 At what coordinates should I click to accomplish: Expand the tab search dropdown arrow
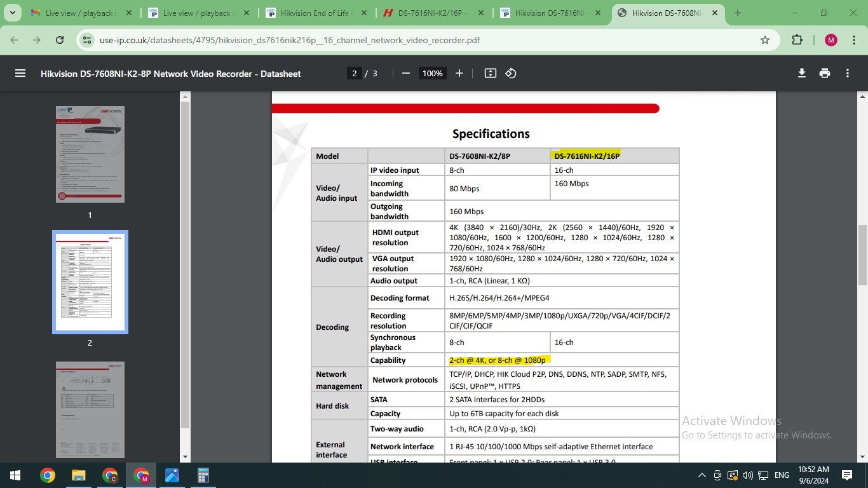tap(12, 13)
